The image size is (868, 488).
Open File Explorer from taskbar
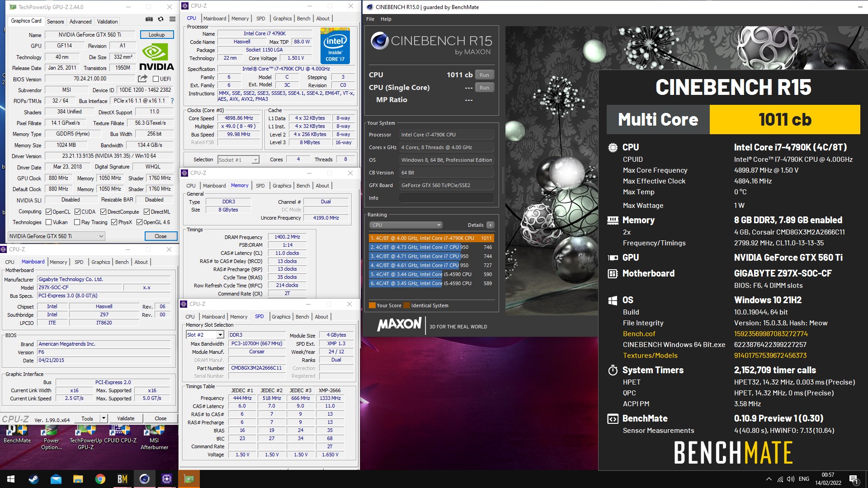tap(78, 479)
